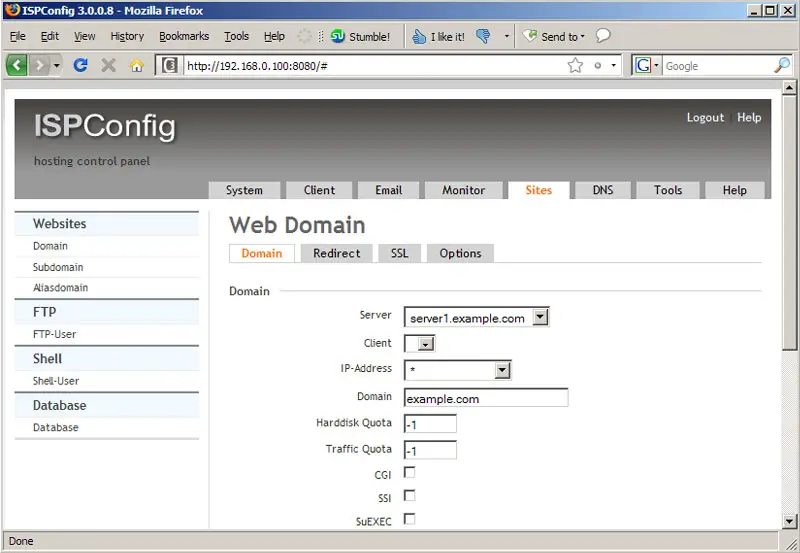Open the search engine selector dropdown arrow
This screenshot has height=553, width=800.
(656, 65)
